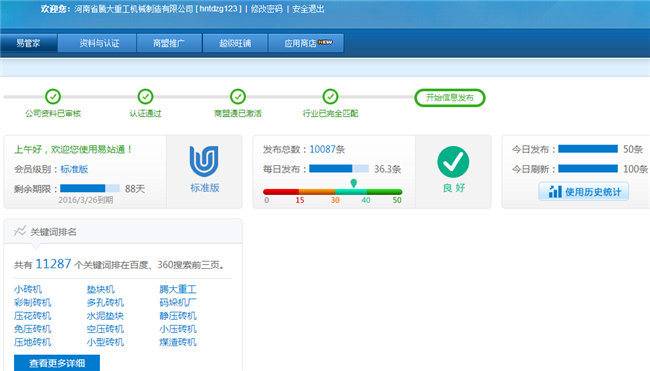Open keyword 静压砖机
650x371 pixels.
click(178, 316)
